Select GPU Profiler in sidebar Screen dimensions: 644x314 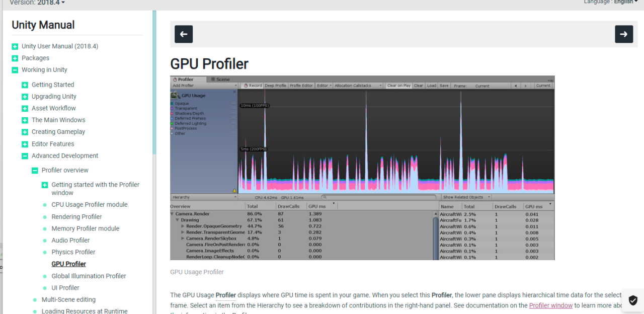(x=68, y=264)
